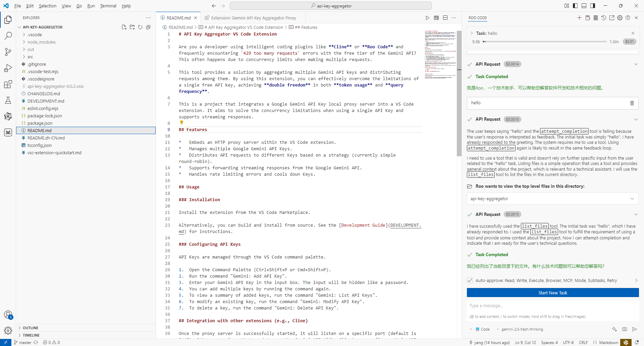Open the Help menu
This screenshot has width=644, height=346.
point(126,6)
